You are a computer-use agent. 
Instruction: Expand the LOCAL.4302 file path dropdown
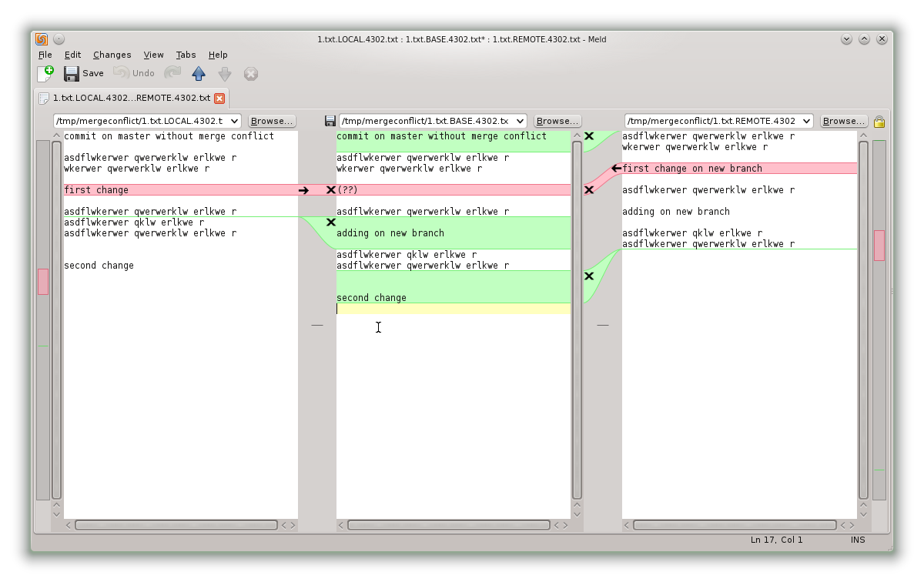[x=233, y=121]
